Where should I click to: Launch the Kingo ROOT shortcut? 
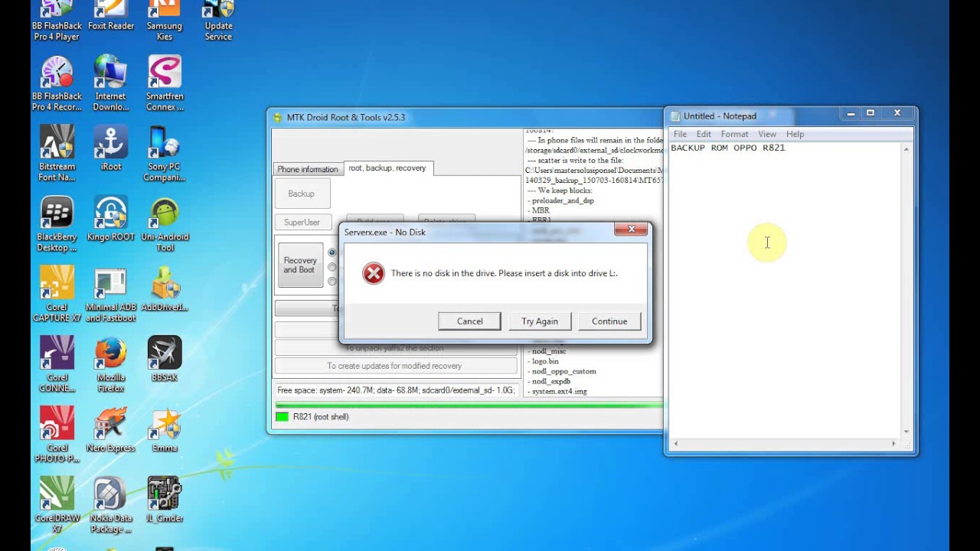(110, 220)
